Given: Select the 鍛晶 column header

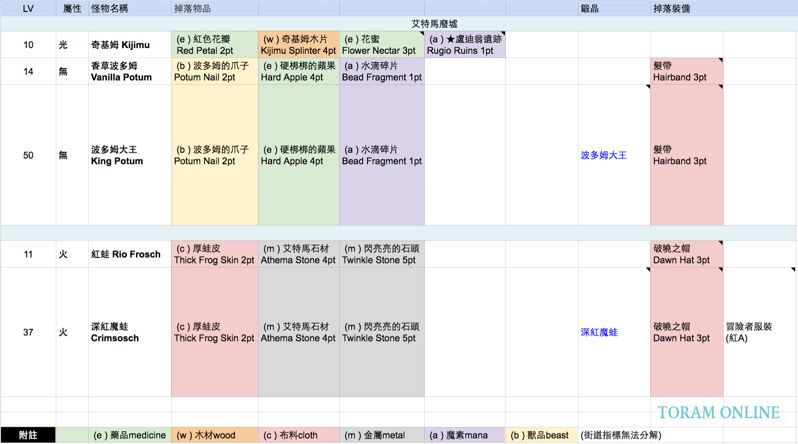Looking at the screenshot, I should point(614,9).
